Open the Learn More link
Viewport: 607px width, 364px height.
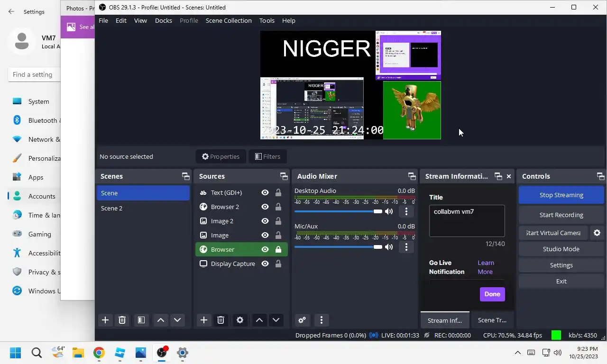click(x=486, y=267)
